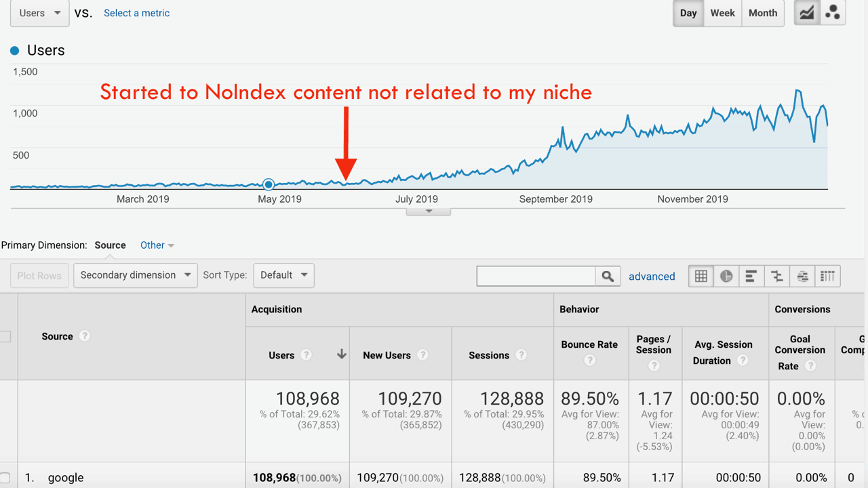Image resolution: width=868 pixels, height=488 pixels.
Task: Open the term cloud view icon
Action: [x=802, y=276]
